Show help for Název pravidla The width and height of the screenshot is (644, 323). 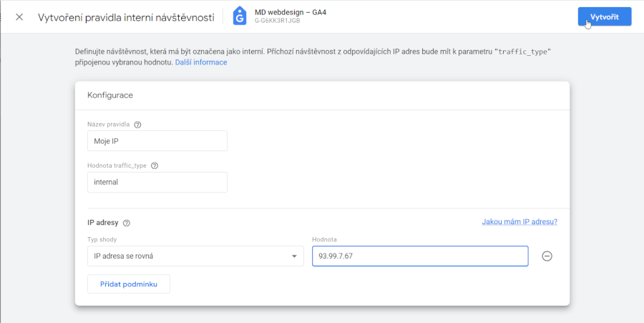tap(137, 125)
